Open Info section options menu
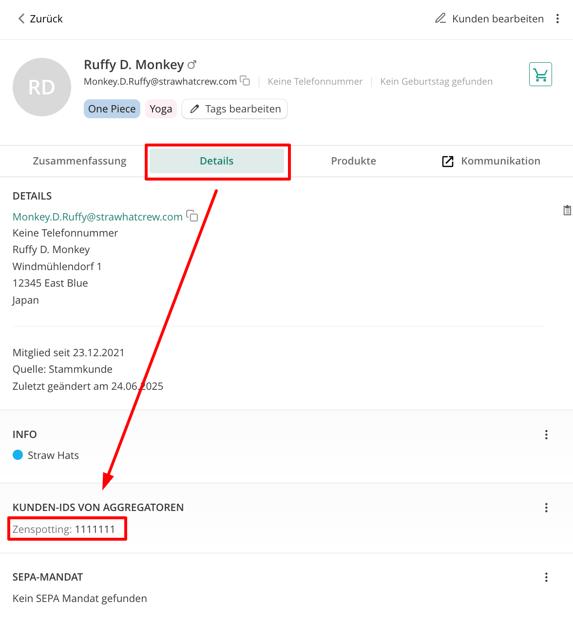The height and width of the screenshot is (620, 573). click(546, 435)
